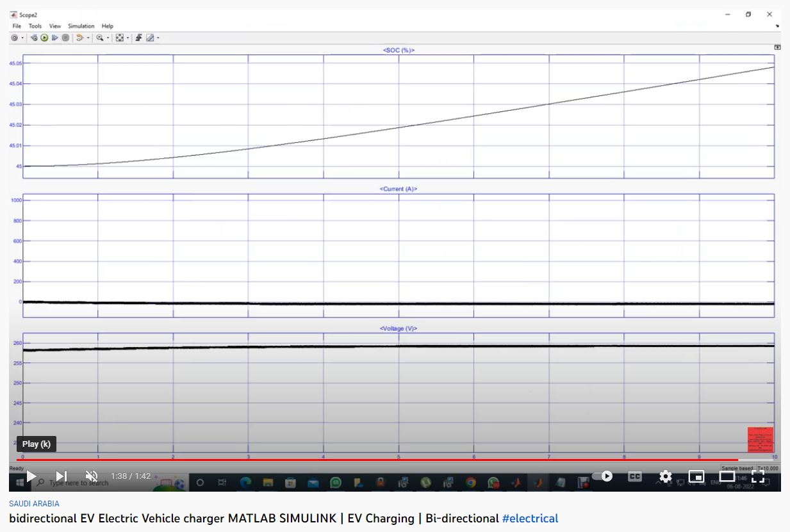Viewport: 790px width, 532px height.
Task: Expand the cursor measurements dropdown arrow
Action: 158,38
